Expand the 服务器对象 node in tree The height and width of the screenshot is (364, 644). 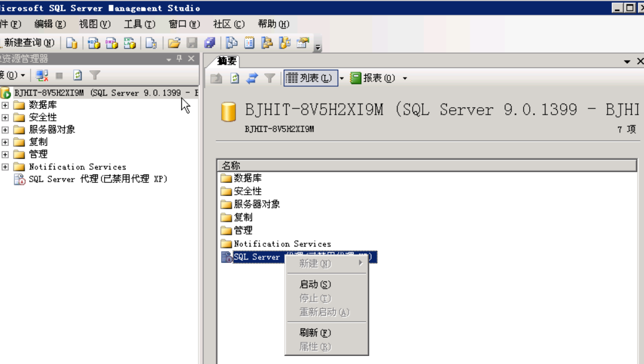click(x=5, y=130)
